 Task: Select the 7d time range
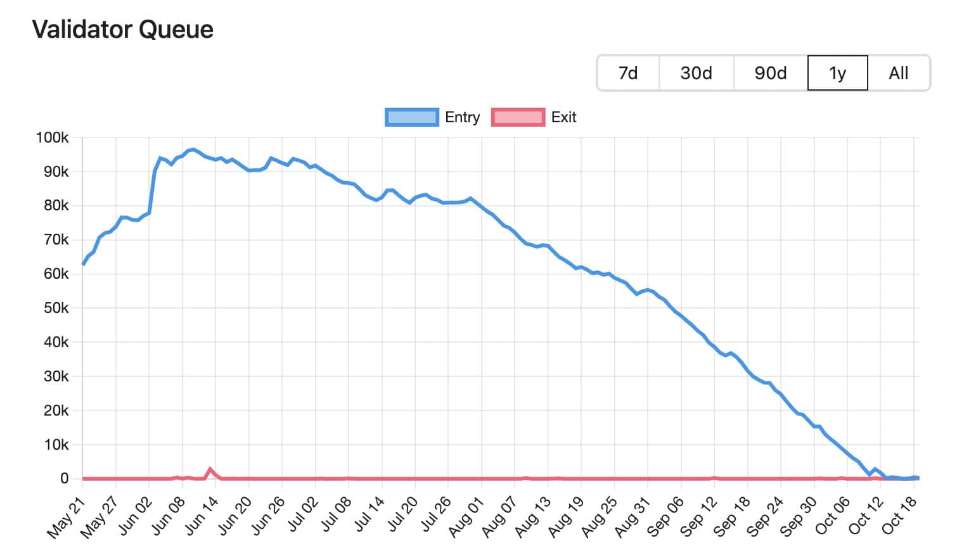[628, 73]
